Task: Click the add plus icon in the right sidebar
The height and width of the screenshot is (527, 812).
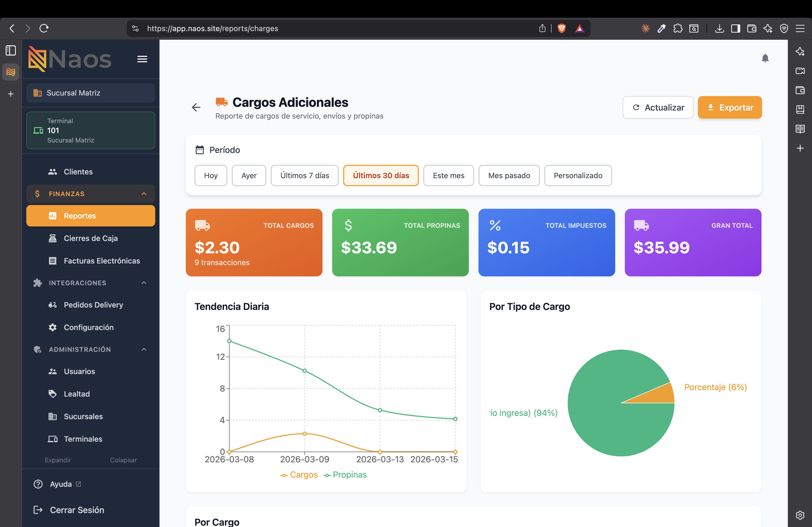Action: click(x=800, y=148)
